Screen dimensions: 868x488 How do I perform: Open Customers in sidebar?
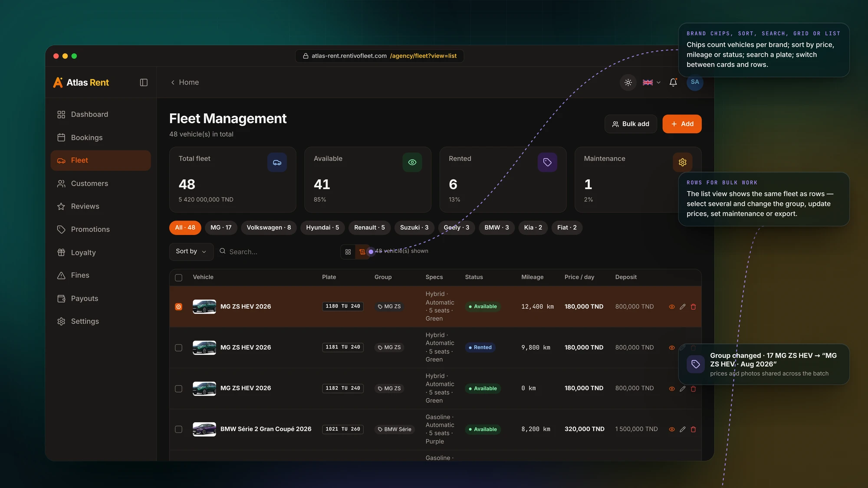pos(101,183)
